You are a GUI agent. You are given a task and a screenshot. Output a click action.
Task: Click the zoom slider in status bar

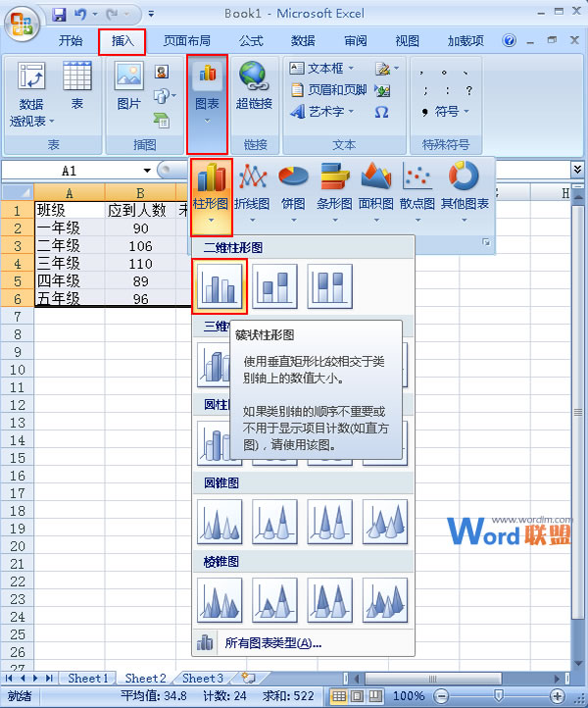498,696
